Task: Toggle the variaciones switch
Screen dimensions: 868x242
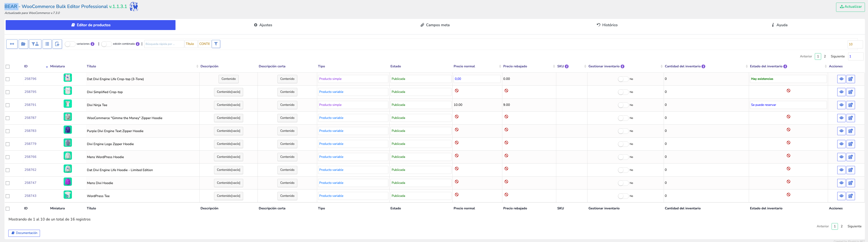Action: 70,44
